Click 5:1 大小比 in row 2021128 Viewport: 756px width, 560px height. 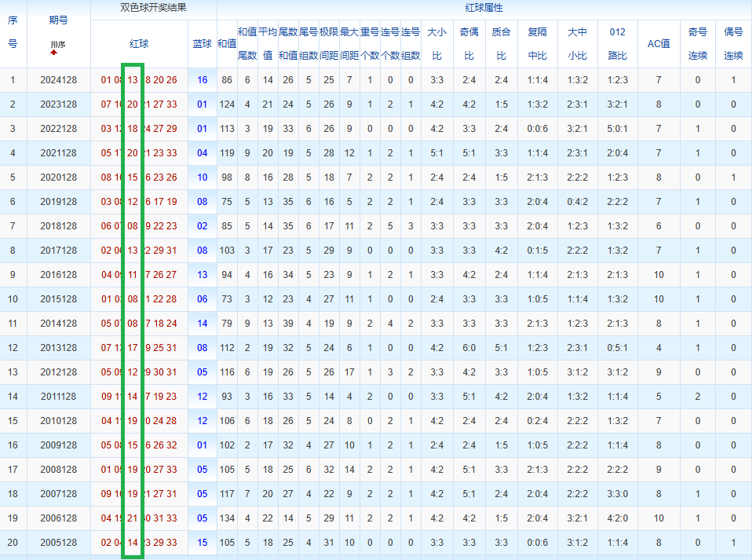click(x=436, y=153)
